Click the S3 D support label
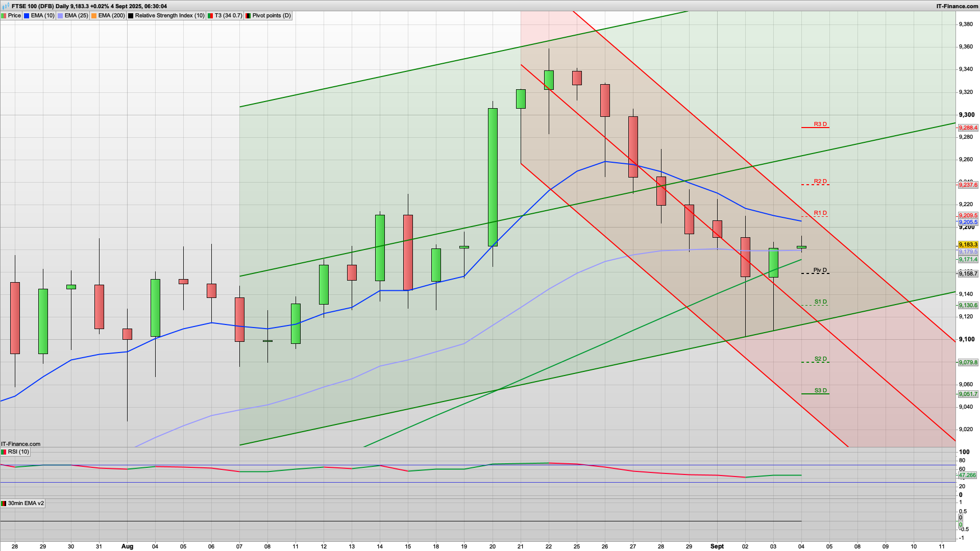This screenshot has width=980, height=551. point(820,391)
